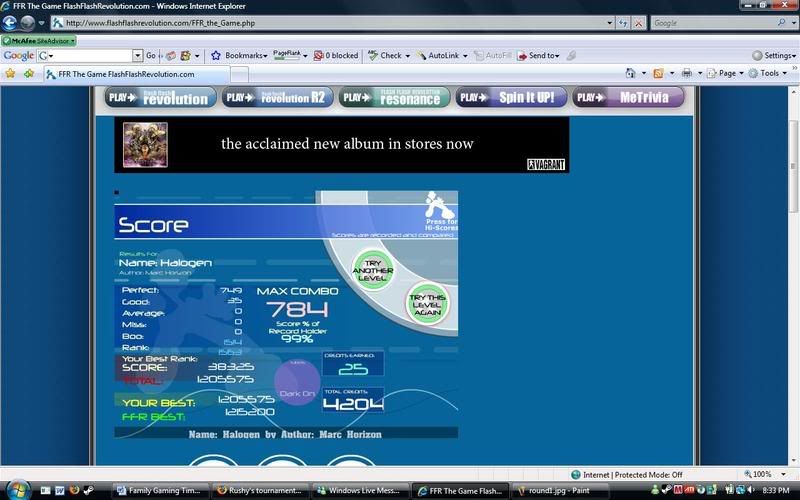Click the Print icon in command bar
This screenshot has height=500, width=800.
click(686, 73)
